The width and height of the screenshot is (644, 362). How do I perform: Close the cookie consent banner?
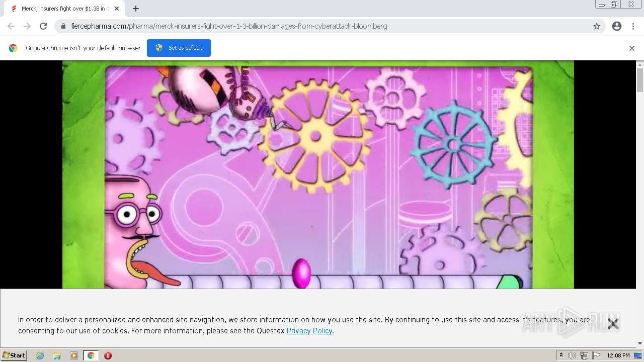[x=613, y=324]
